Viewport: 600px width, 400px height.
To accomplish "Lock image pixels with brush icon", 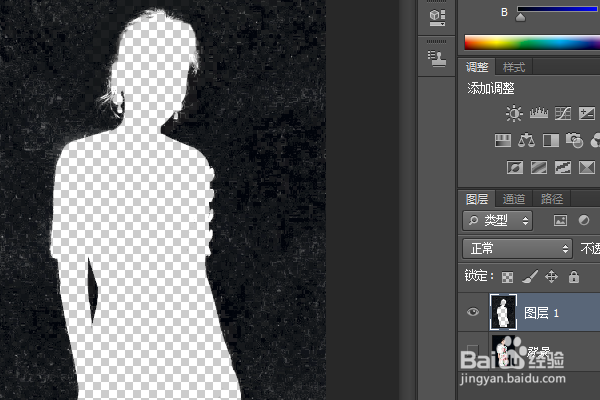I will pyautogui.click(x=530, y=277).
